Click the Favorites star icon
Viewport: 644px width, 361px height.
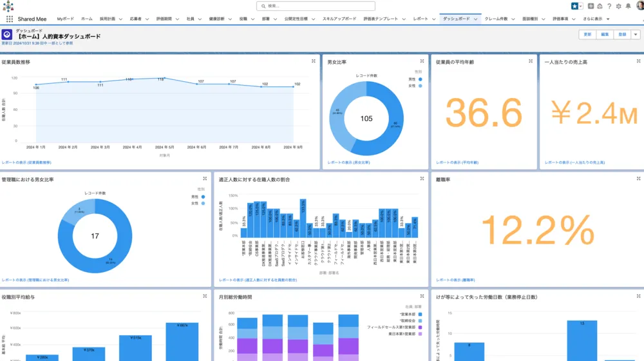coord(574,6)
